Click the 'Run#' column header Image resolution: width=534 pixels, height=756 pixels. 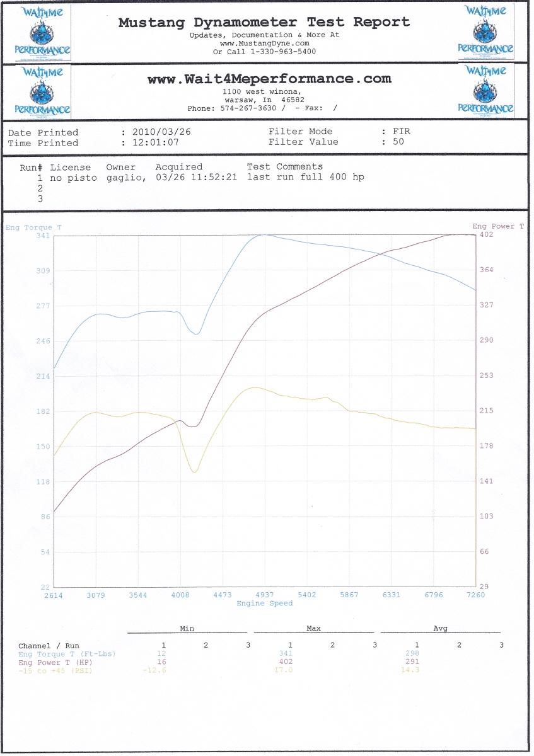32,168
